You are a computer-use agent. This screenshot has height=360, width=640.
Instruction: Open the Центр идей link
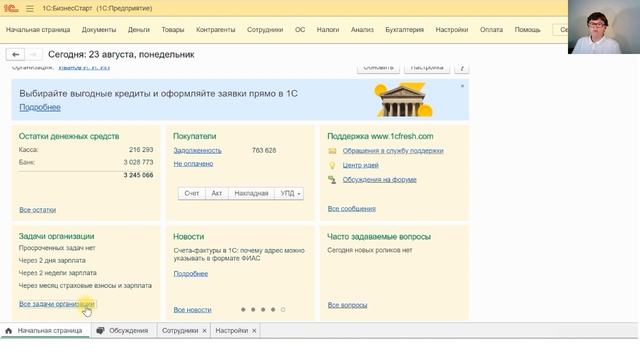[x=361, y=165]
